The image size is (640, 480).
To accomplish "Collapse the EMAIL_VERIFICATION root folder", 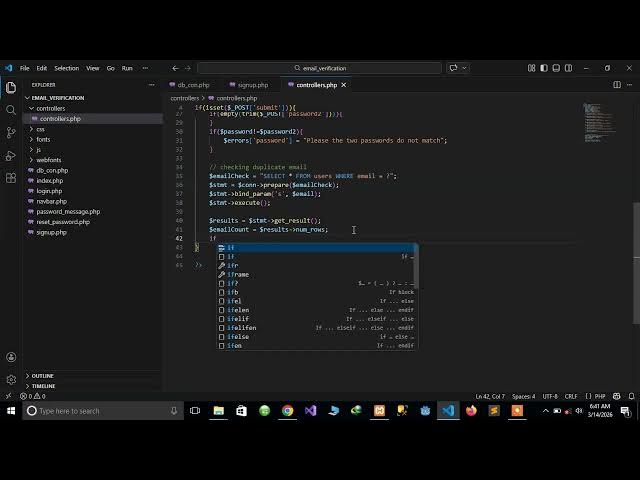I will pyautogui.click(x=58, y=98).
